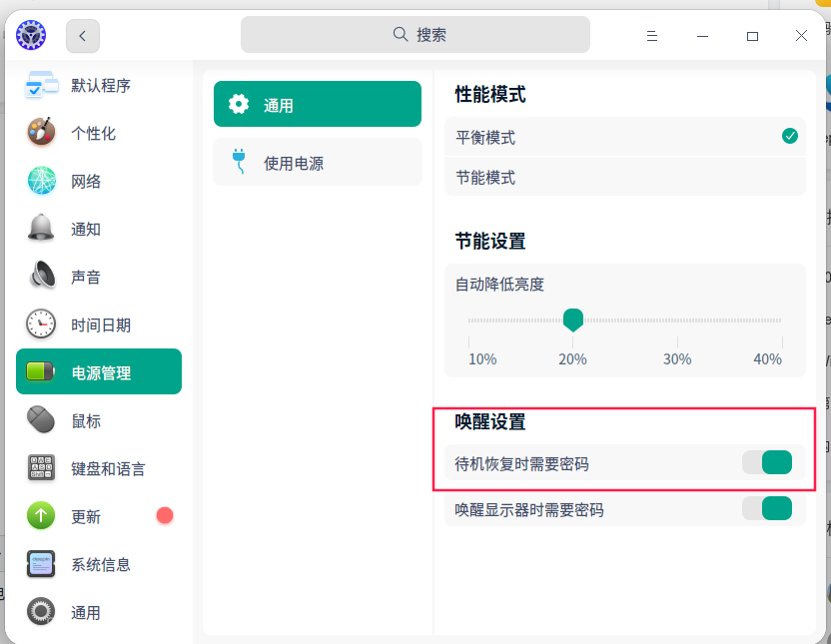Screen dimensions: 831x644
Task: Select the Date and Time (时间日期) clock icon
Action: pos(41,325)
